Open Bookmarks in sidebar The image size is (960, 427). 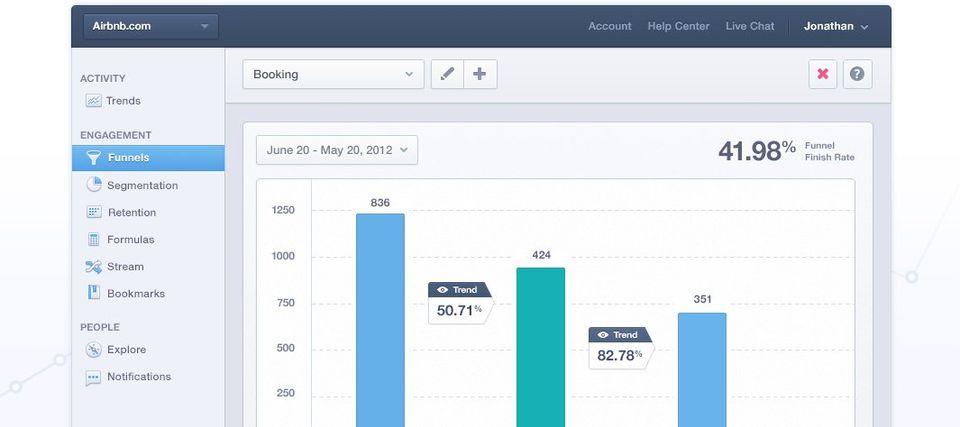pos(126,293)
